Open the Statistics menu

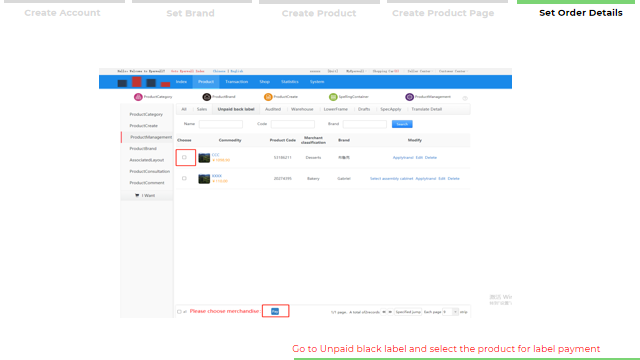click(x=289, y=82)
